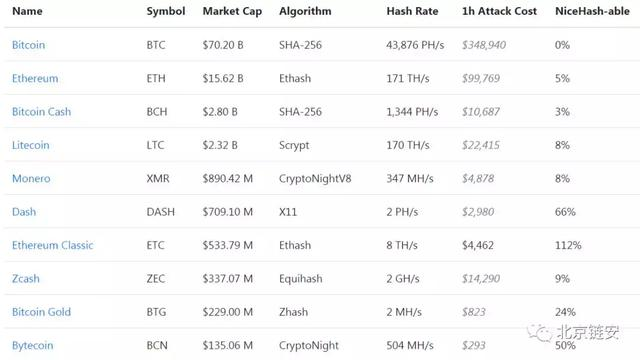This screenshot has height=360, width=640.
Task: Open the Ethereum link
Action: 35,78
